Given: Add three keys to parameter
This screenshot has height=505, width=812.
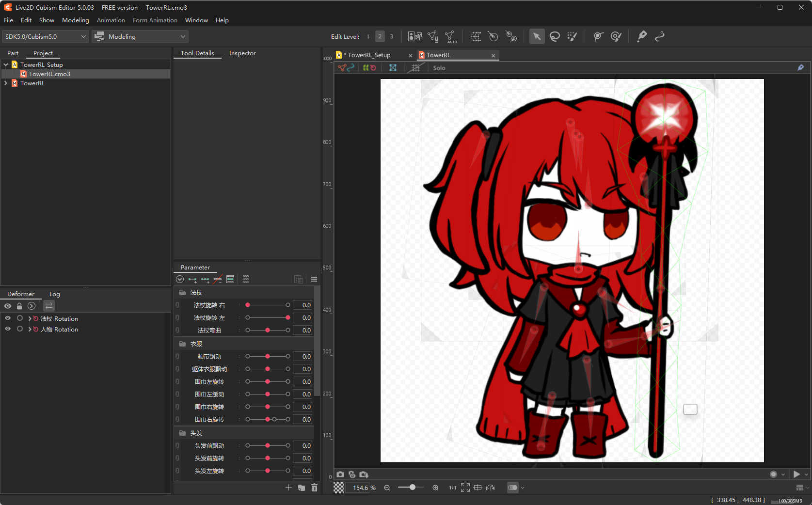Looking at the screenshot, I should [205, 279].
